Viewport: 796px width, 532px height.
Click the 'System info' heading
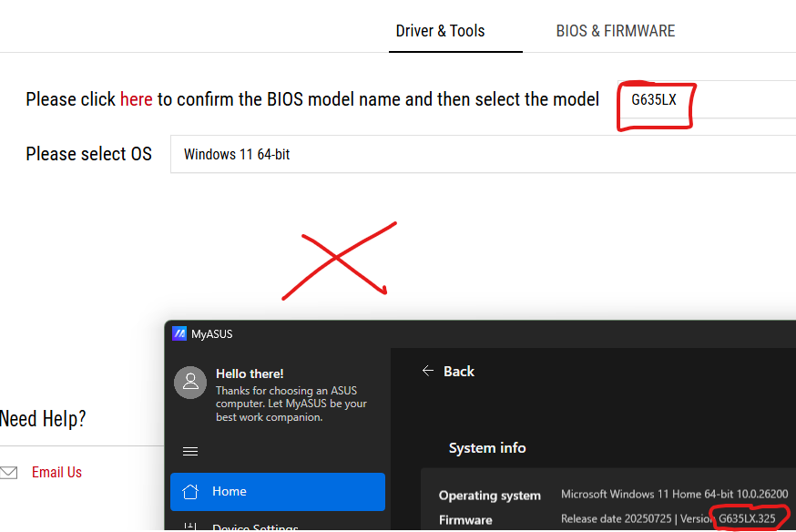pyautogui.click(x=487, y=447)
